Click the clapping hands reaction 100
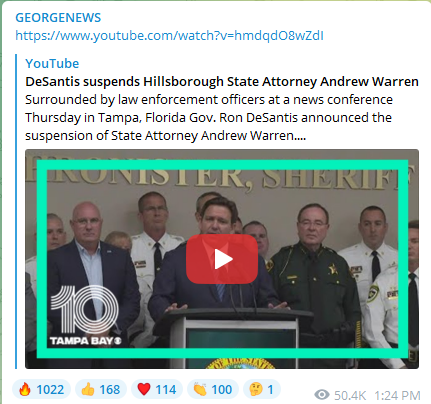Image resolution: width=431 pixels, height=404 pixels. coord(213,389)
